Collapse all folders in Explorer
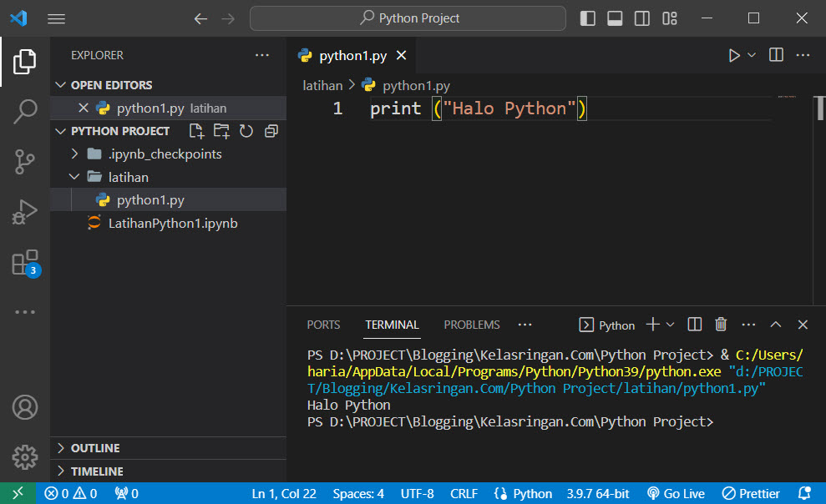The image size is (826, 504). point(271,131)
